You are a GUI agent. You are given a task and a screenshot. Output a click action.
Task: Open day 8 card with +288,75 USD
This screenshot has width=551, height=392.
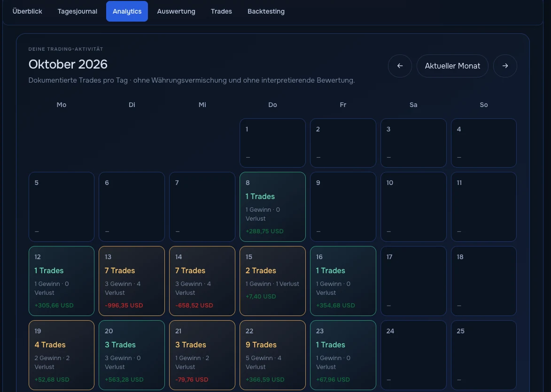(x=273, y=207)
